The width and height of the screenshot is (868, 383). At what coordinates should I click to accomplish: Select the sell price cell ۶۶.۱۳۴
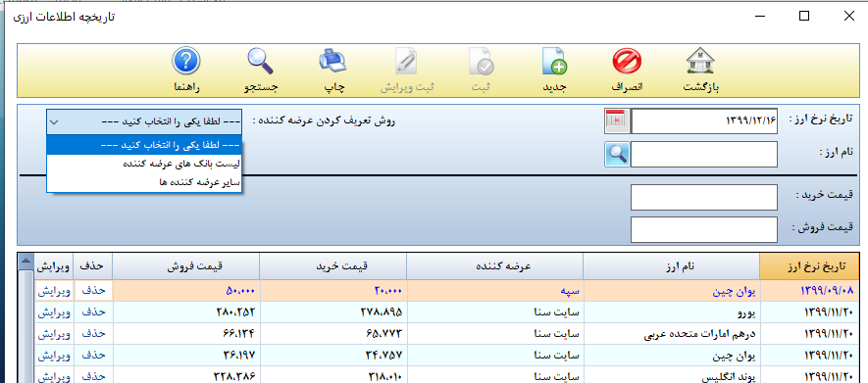tap(186, 334)
